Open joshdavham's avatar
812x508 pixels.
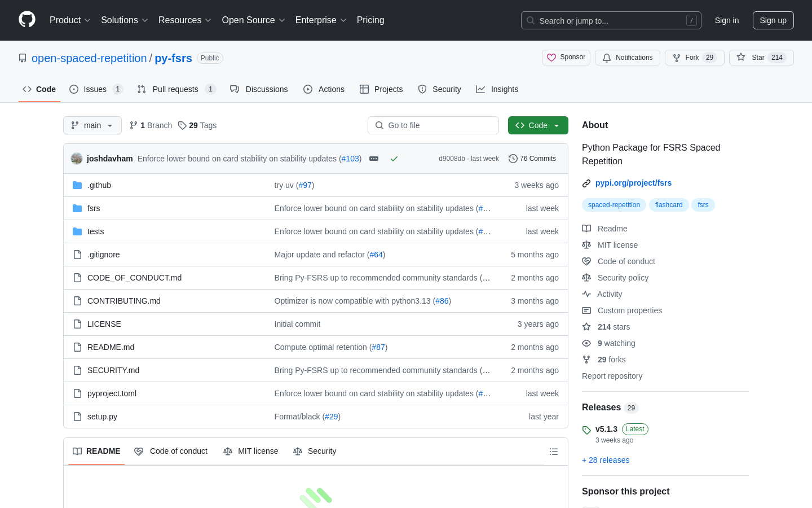[77, 159]
